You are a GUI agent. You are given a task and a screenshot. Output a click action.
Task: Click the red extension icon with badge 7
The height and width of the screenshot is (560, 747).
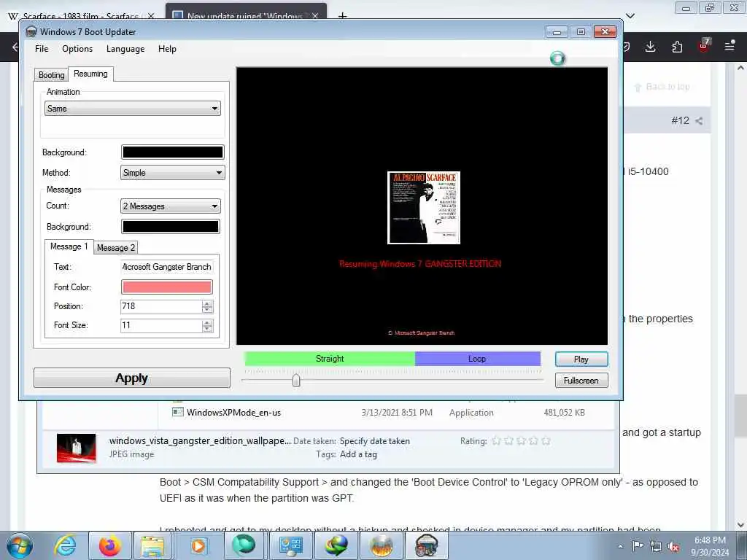coord(704,46)
